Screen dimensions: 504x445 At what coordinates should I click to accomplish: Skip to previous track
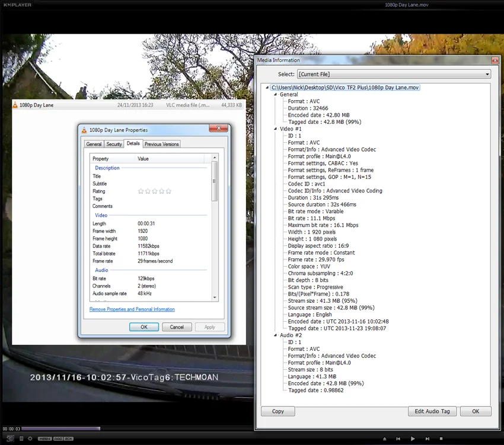point(398,438)
